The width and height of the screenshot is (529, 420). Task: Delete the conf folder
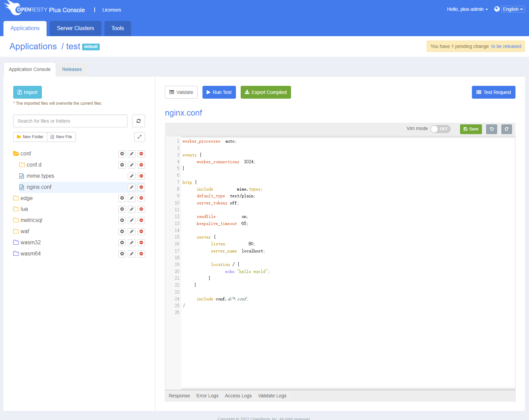tap(141, 154)
